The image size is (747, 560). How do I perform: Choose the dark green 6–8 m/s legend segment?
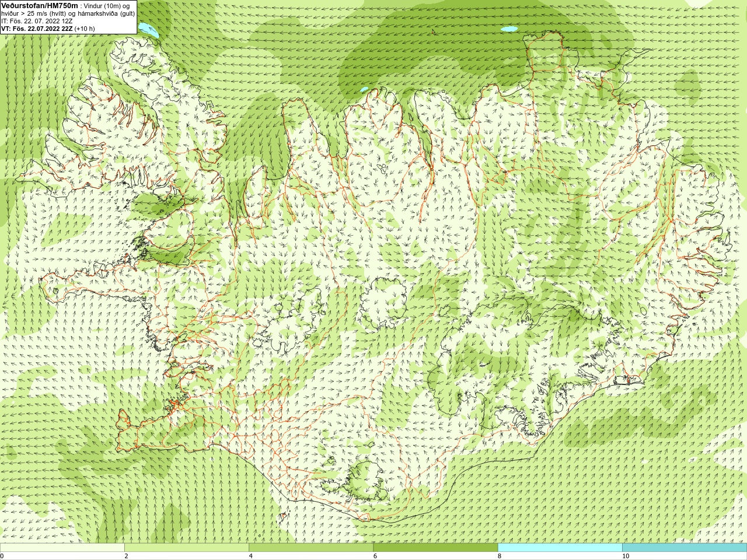coord(435,548)
